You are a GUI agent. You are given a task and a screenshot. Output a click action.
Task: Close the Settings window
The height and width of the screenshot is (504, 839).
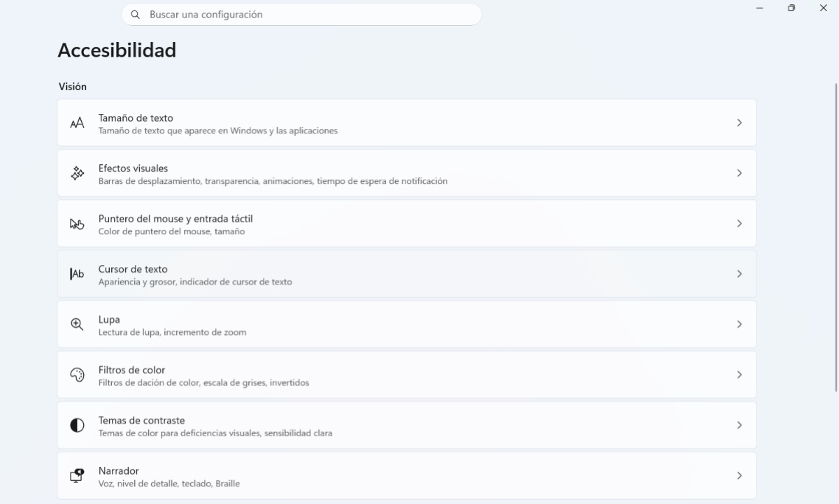tap(823, 8)
